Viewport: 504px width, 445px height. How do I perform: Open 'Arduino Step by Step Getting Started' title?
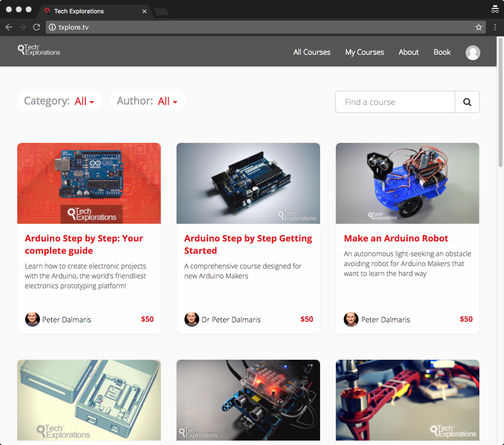point(248,244)
